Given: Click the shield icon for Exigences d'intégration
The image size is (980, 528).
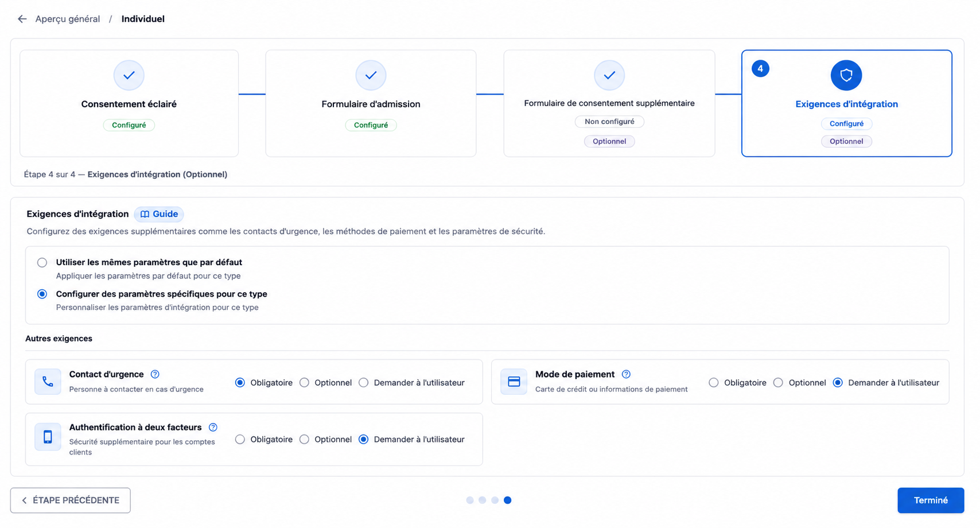Looking at the screenshot, I should (846, 75).
